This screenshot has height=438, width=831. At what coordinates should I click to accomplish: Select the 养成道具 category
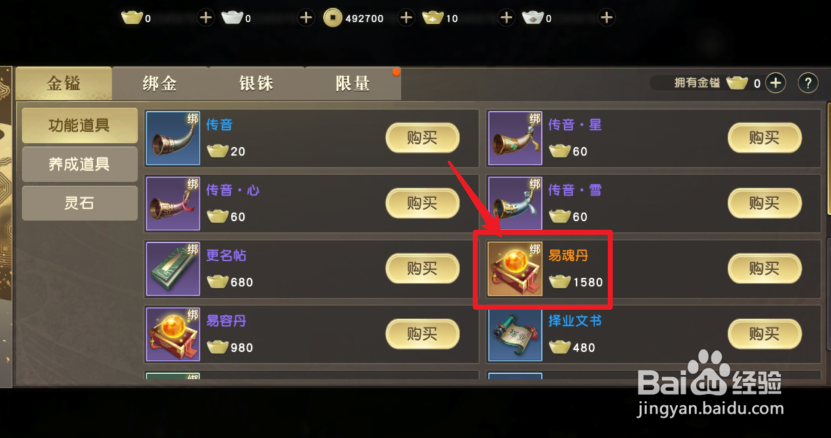click(79, 164)
